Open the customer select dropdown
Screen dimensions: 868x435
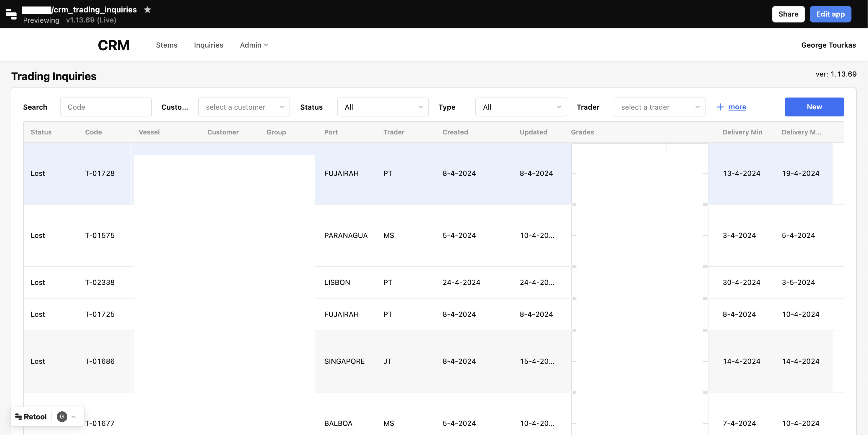244,107
